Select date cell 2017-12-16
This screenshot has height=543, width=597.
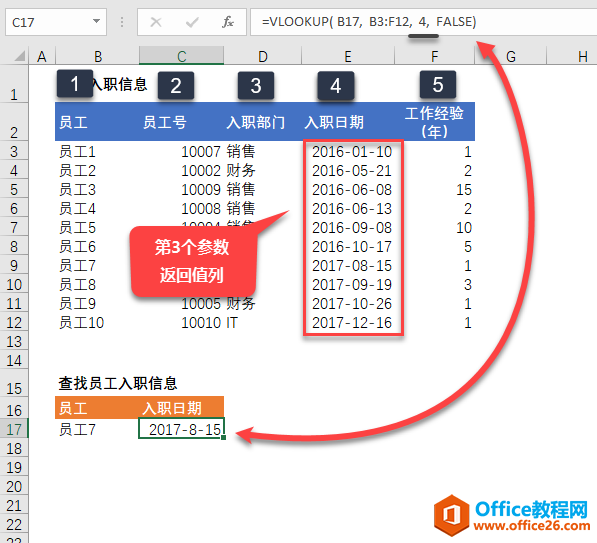pos(352,323)
